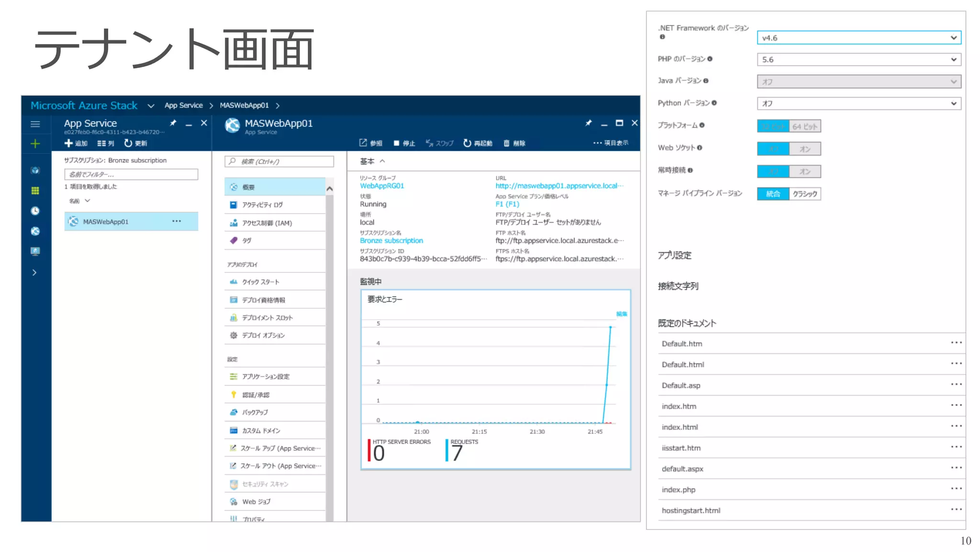
Task: Click the stop (停止) icon in the toolbar
Action: click(396, 143)
